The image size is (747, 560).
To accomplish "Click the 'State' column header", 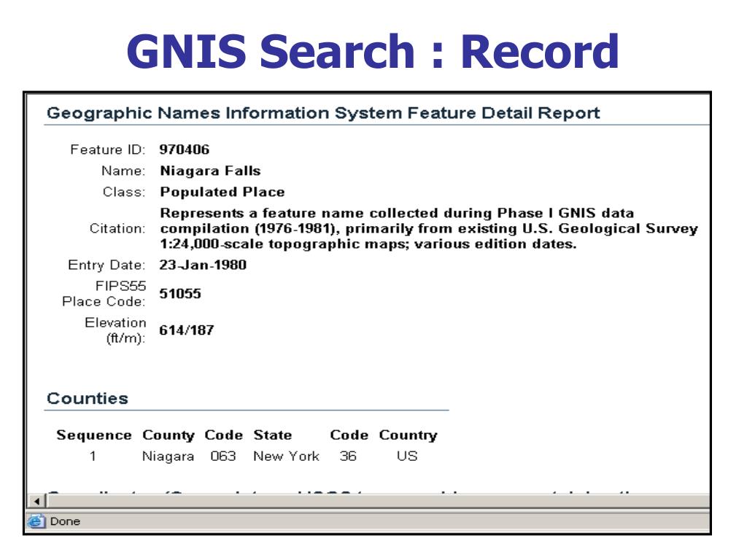I will coord(273,435).
